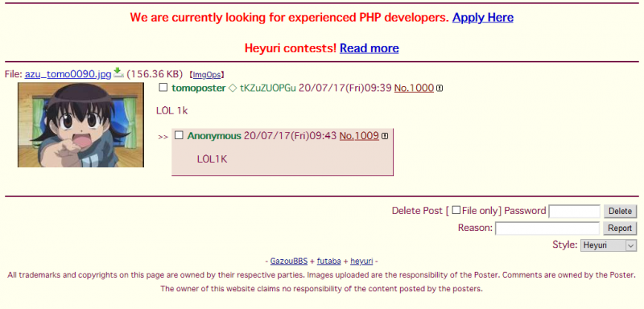Click the Anonymous poster name

click(214, 136)
